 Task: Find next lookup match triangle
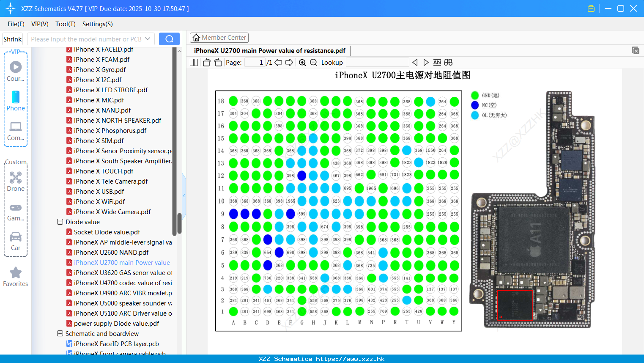pos(426,63)
